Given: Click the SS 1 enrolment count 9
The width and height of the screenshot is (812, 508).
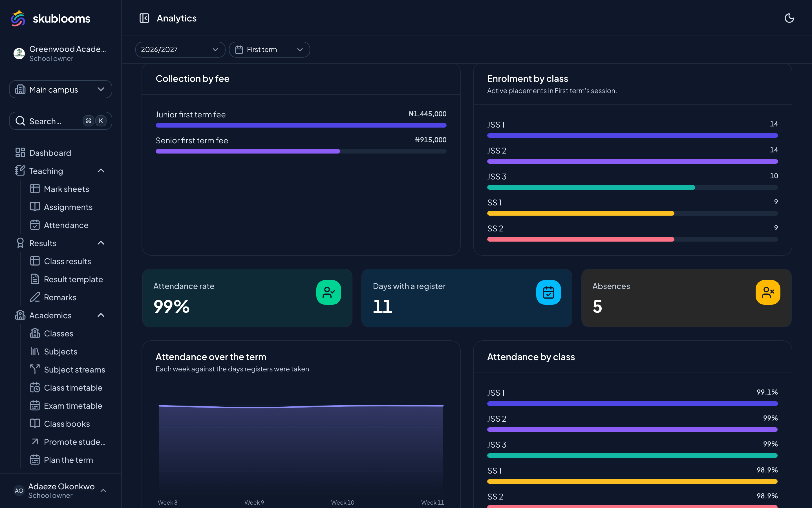Looking at the screenshot, I should (x=776, y=202).
